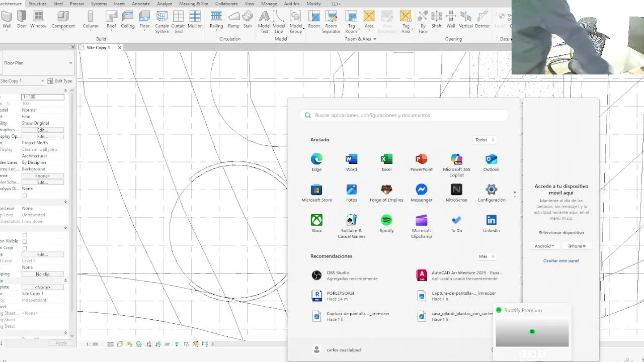Click the Edit Type button

tap(60, 81)
